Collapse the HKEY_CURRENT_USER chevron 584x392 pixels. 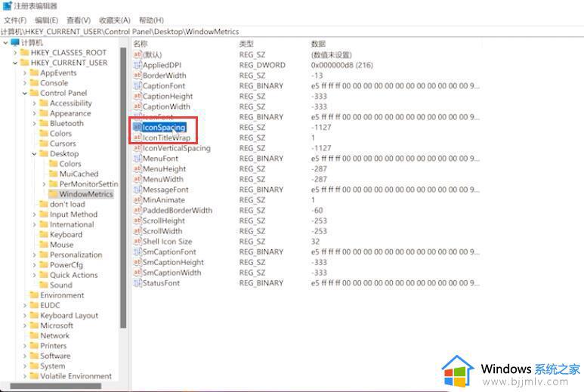[x=15, y=63]
